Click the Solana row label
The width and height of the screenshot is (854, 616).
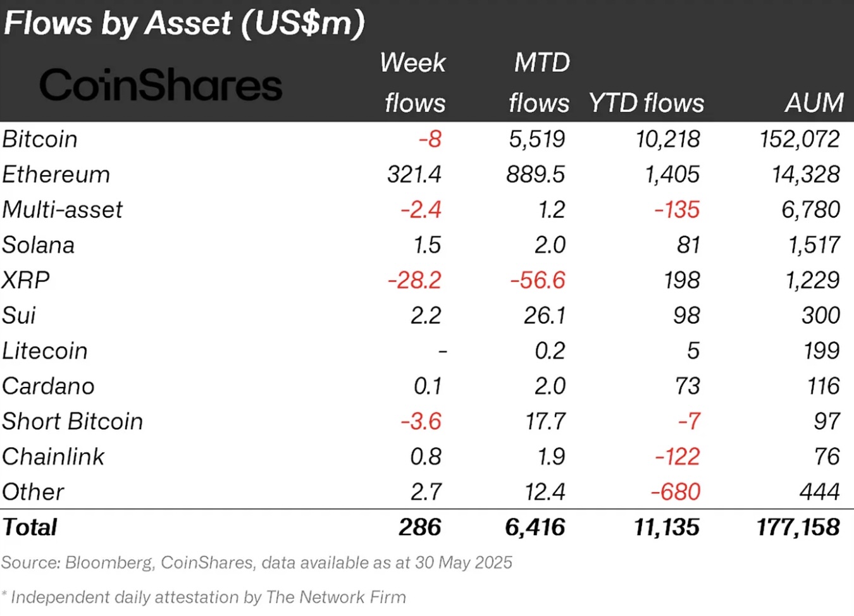coord(38,245)
